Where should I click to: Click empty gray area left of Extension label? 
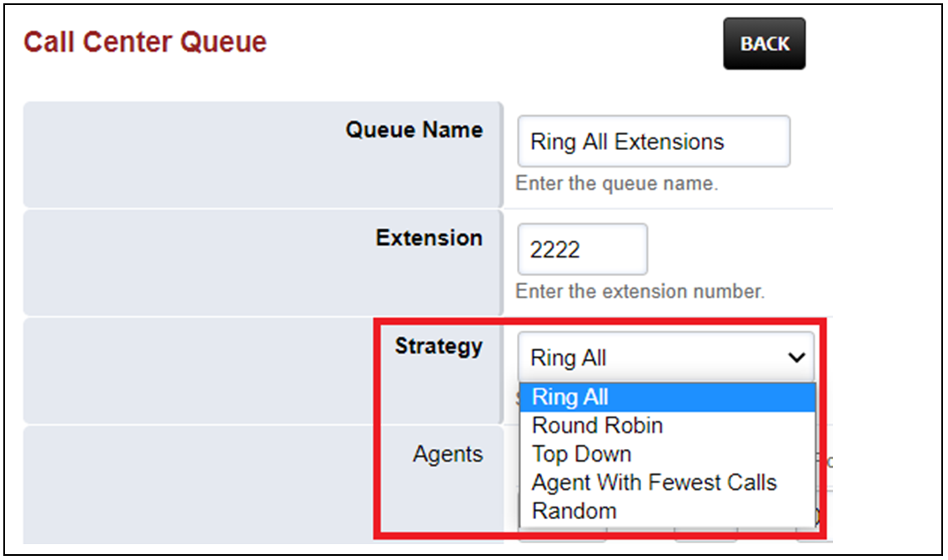(x=167, y=262)
